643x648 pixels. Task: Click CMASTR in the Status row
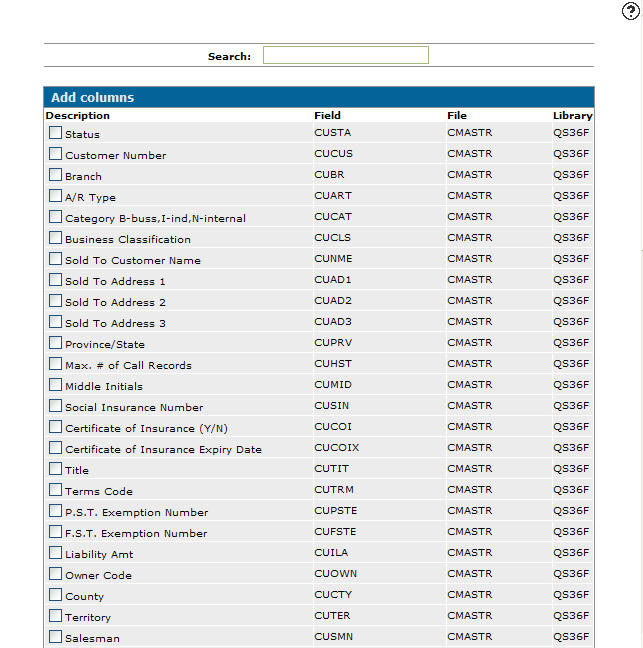(x=469, y=133)
